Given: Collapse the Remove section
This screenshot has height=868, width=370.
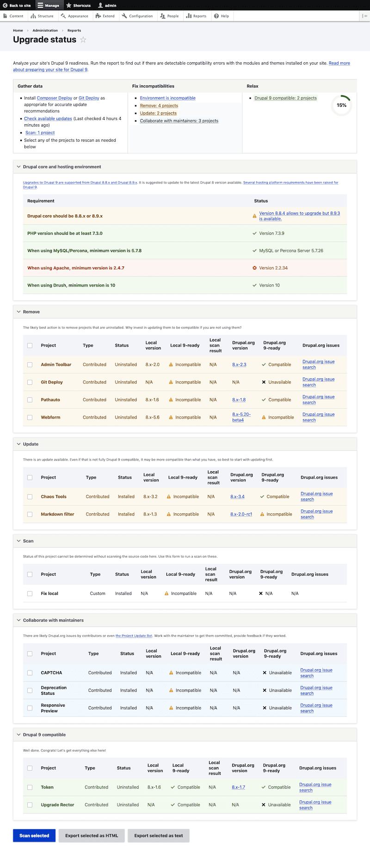Looking at the screenshot, I should click(19, 312).
